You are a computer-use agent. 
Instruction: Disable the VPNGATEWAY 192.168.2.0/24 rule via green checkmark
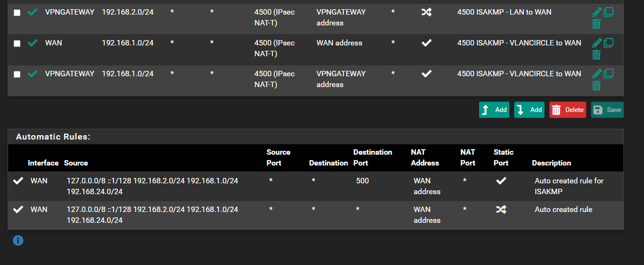coord(32,12)
